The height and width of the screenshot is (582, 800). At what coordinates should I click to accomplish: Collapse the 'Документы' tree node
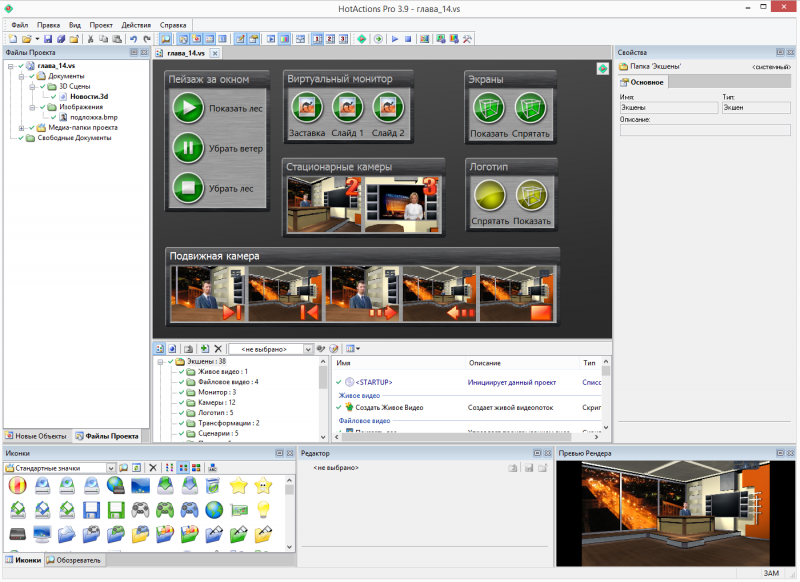(21, 77)
